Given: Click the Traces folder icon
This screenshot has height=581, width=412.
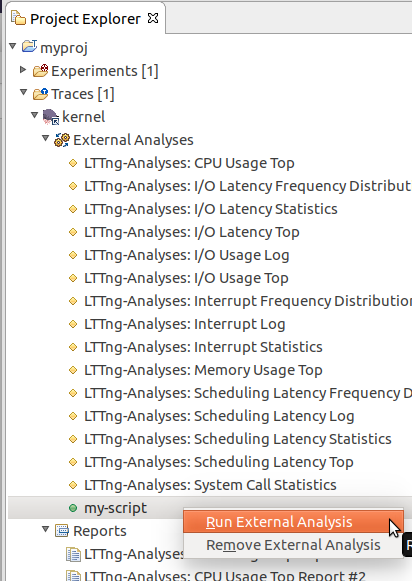Looking at the screenshot, I should pos(40,94).
